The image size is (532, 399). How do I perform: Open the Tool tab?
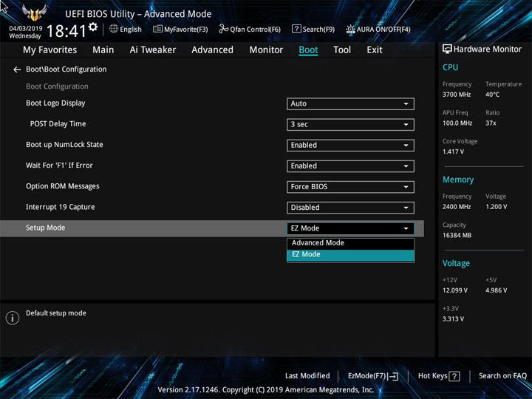[342, 50]
